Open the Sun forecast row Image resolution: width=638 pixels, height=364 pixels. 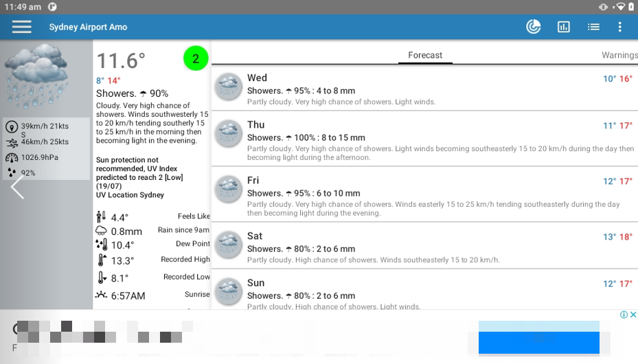point(425,289)
